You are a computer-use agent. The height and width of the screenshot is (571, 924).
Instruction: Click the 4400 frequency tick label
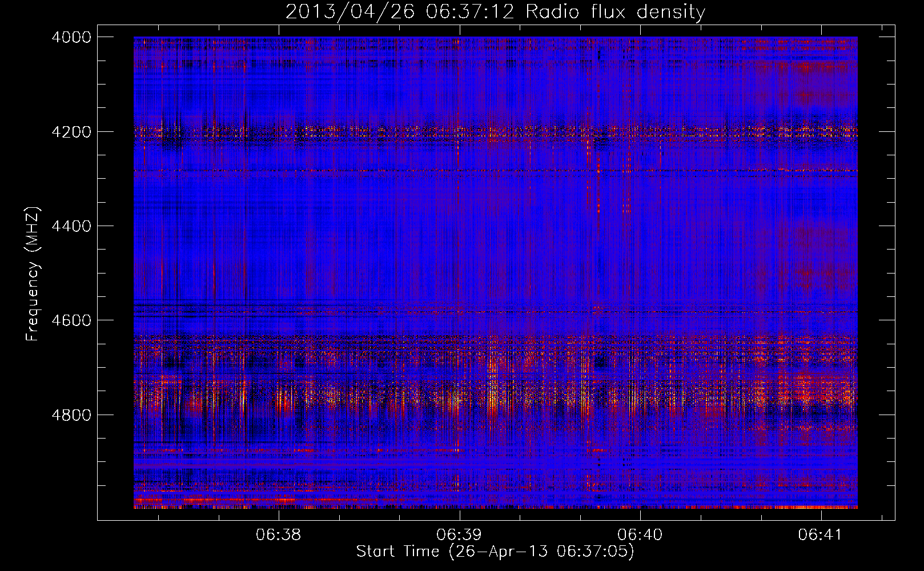pyautogui.click(x=71, y=226)
